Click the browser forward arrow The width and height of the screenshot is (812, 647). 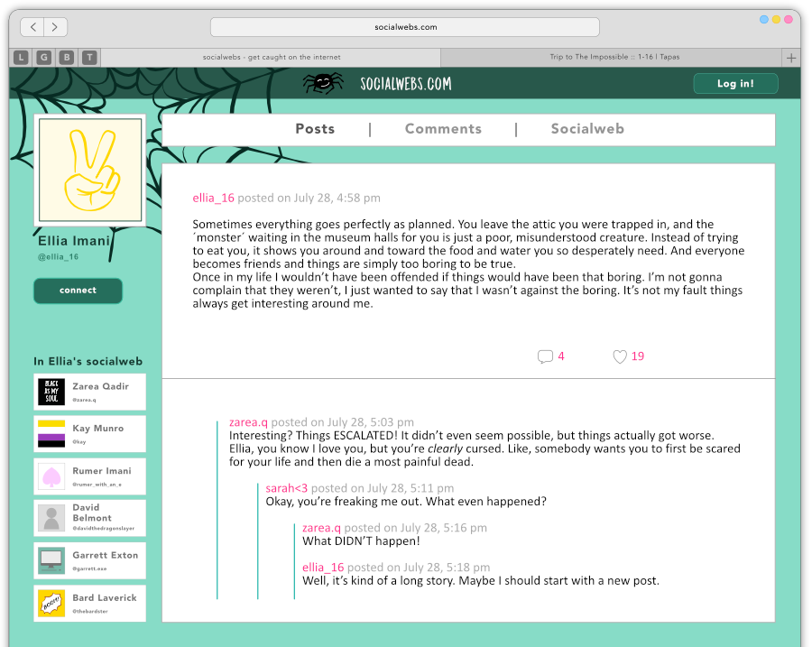55,28
